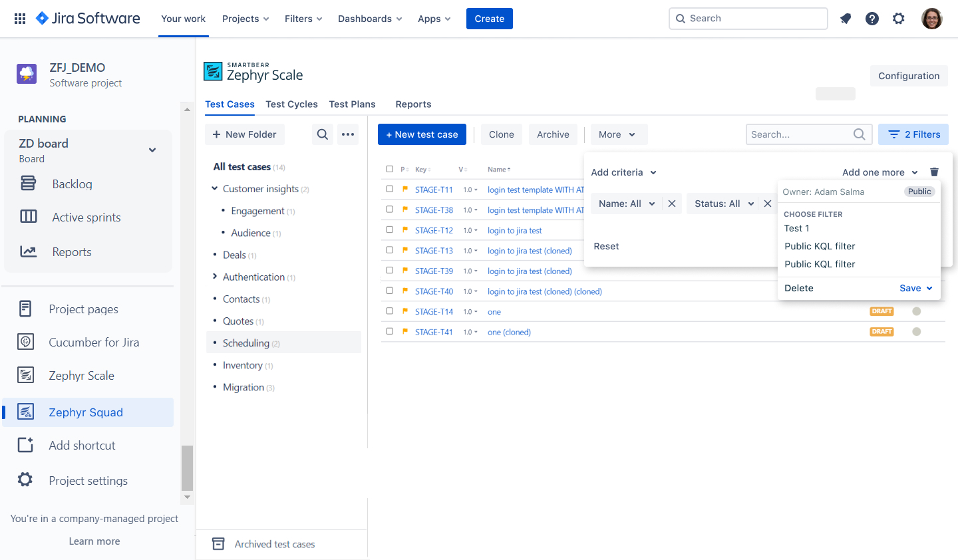
Task: Open the user profile avatar
Action: pyautogui.click(x=932, y=19)
